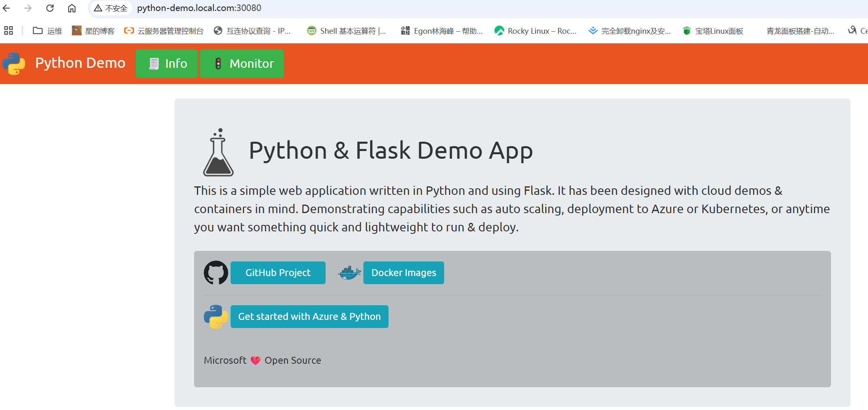The width and height of the screenshot is (868, 410).
Task: Click the flask beaker icon
Action: click(x=218, y=152)
